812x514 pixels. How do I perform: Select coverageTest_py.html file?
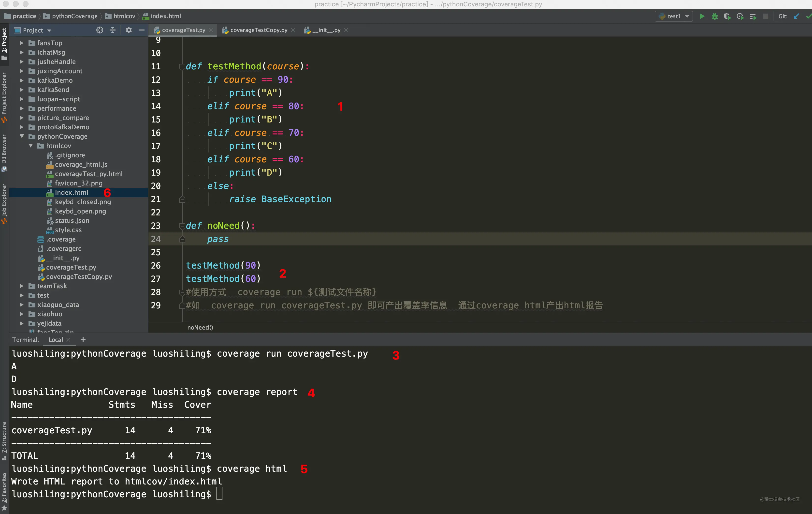tap(89, 174)
